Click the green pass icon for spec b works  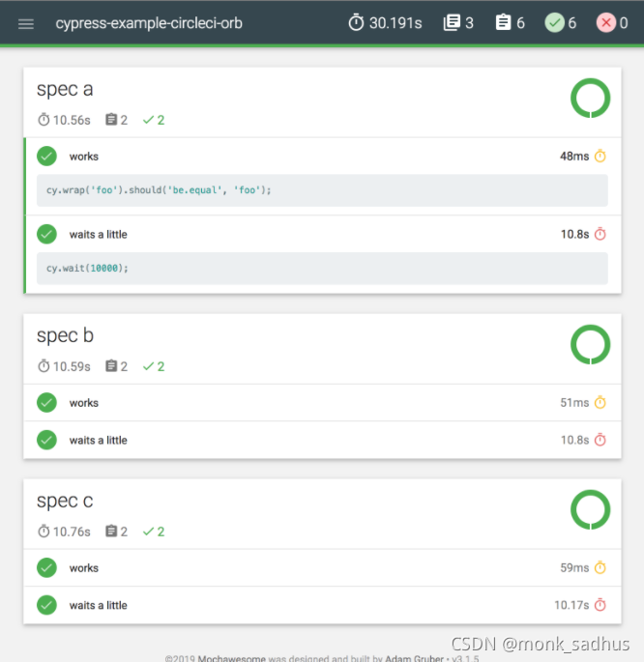pyautogui.click(x=46, y=403)
